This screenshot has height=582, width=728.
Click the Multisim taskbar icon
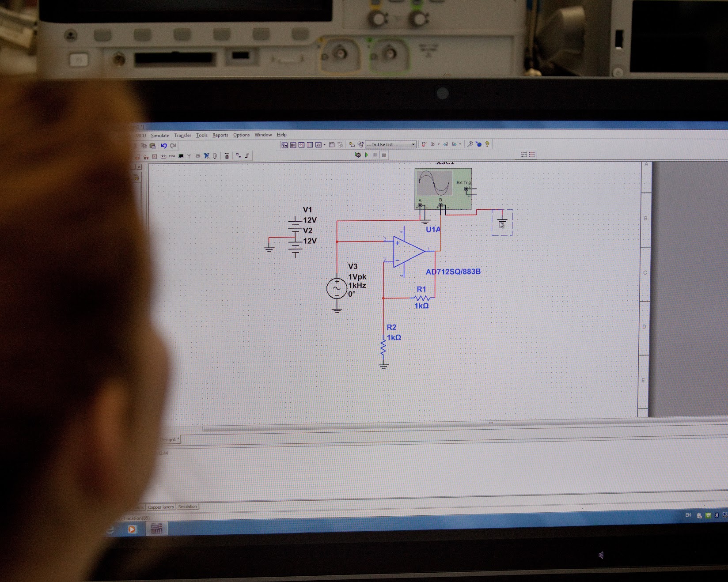(156, 529)
